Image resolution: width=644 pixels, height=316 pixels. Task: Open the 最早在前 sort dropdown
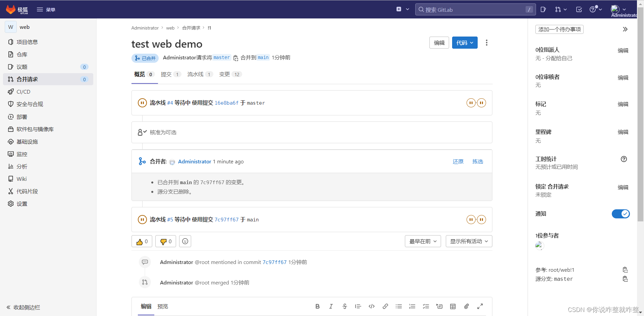[423, 242]
